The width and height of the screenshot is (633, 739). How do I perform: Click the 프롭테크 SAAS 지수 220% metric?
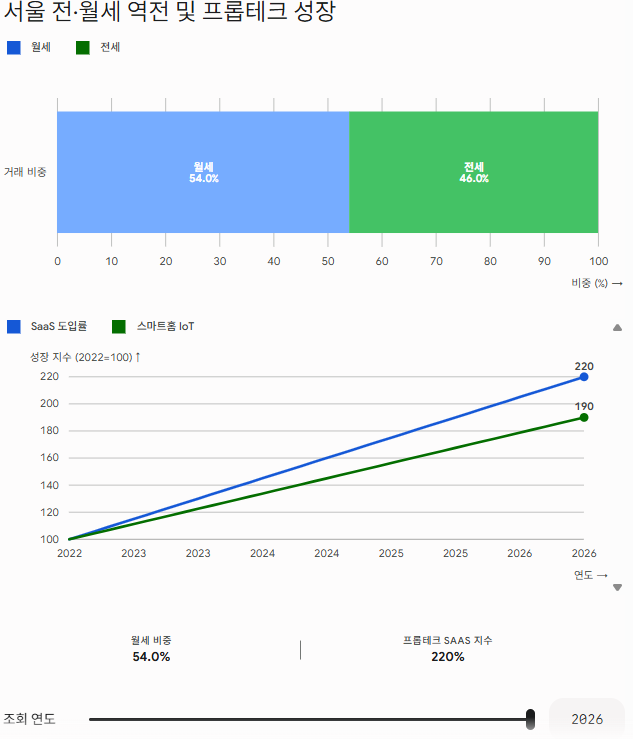[447, 649]
